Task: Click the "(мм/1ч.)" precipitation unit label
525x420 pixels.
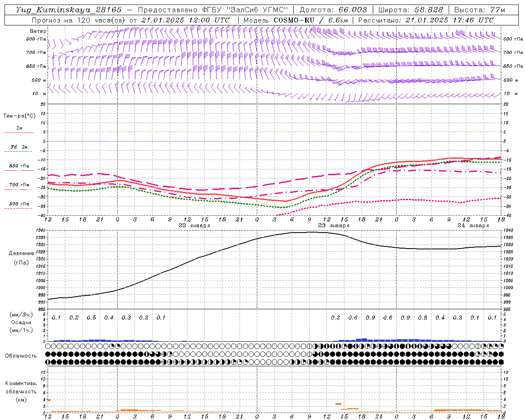Action: pos(21,330)
